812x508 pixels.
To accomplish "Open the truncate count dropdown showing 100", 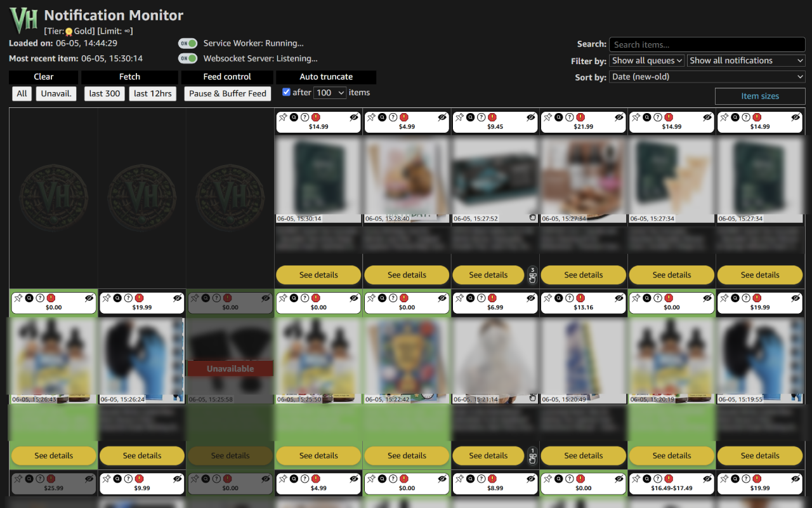I will (330, 93).
